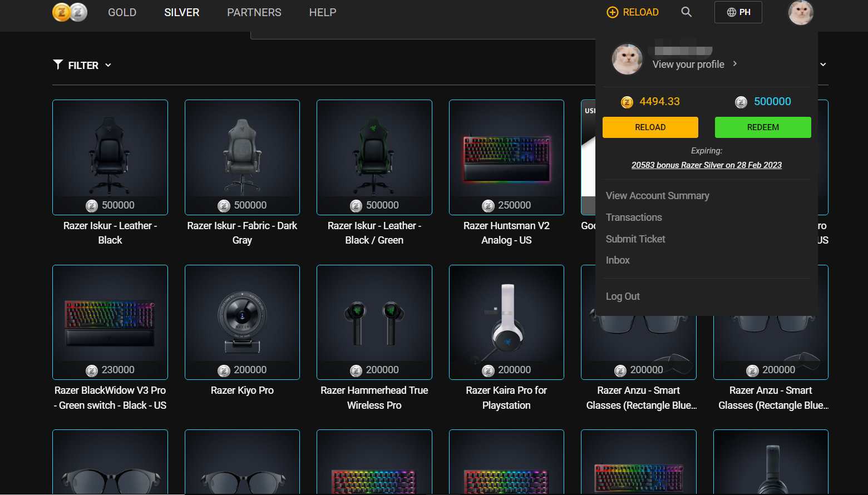This screenshot has width=868, height=495.
Task: Click Razer Hammerhead True Wireless Pro title
Action: [x=374, y=398]
